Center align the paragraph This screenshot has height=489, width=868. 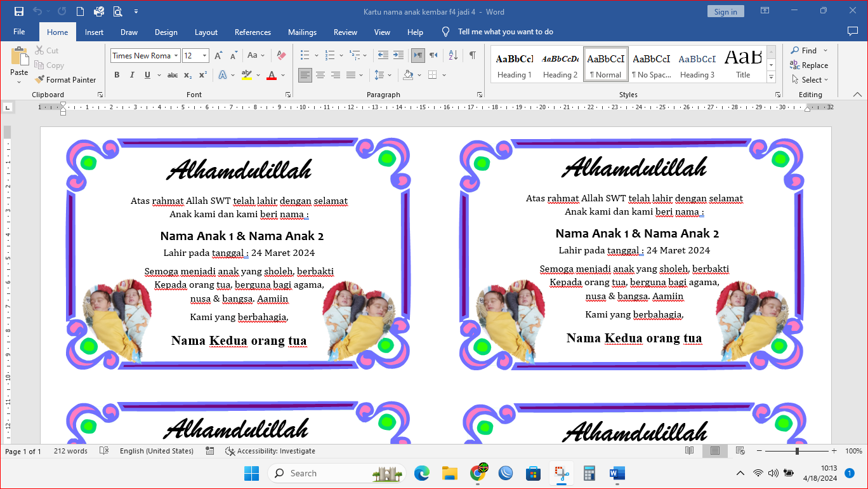320,75
